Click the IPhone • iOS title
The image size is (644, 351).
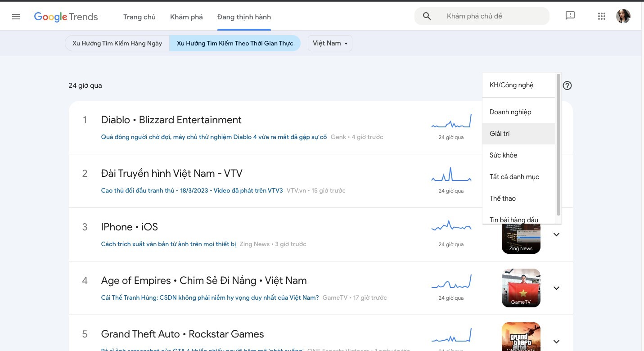[x=129, y=227]
